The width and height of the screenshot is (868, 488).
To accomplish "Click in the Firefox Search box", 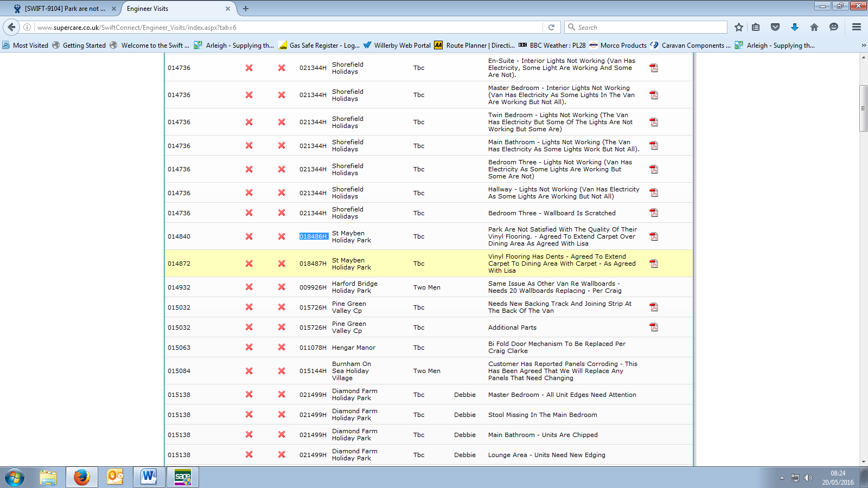I will point(648,27).
